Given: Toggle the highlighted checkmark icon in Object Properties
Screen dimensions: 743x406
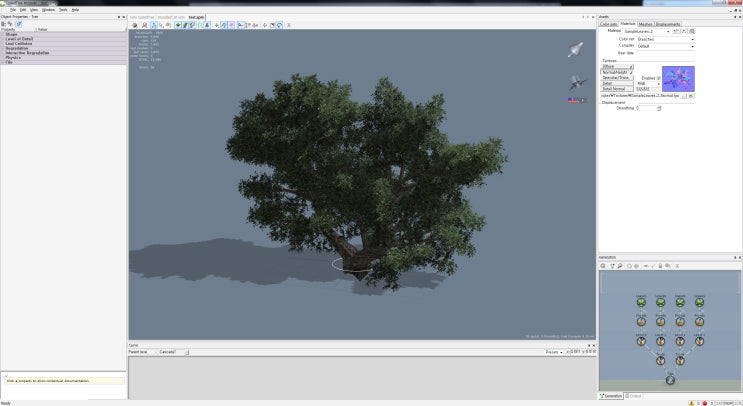Looking at the screenshot, I should (x=18, y=24).
